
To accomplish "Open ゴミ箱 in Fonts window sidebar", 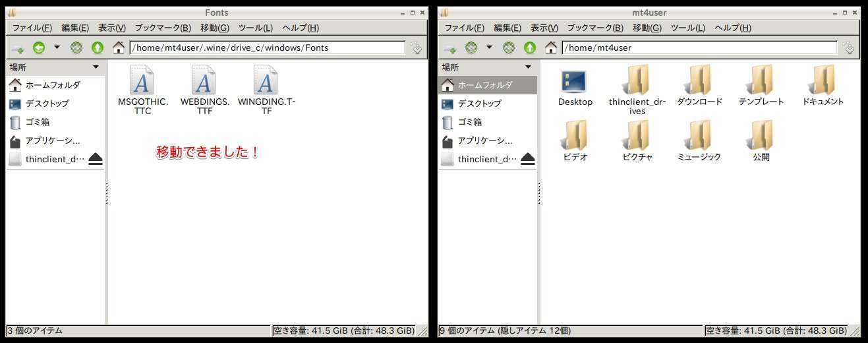I will point(55,122).
